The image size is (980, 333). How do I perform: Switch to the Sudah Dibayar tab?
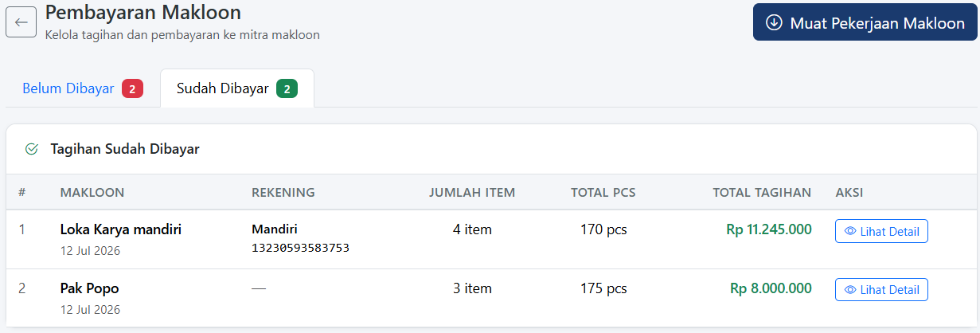[x=237, y=88]
